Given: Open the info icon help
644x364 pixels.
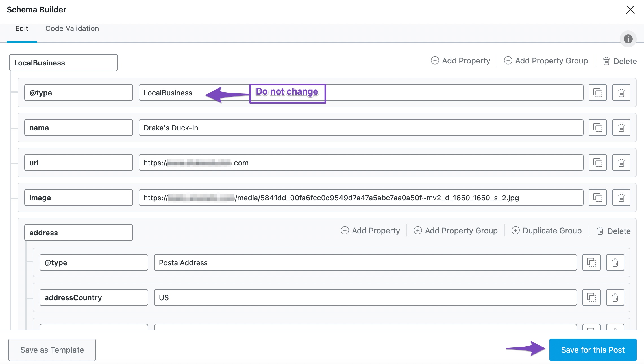Looking at the screenshot, I should [x=628, y=39].
